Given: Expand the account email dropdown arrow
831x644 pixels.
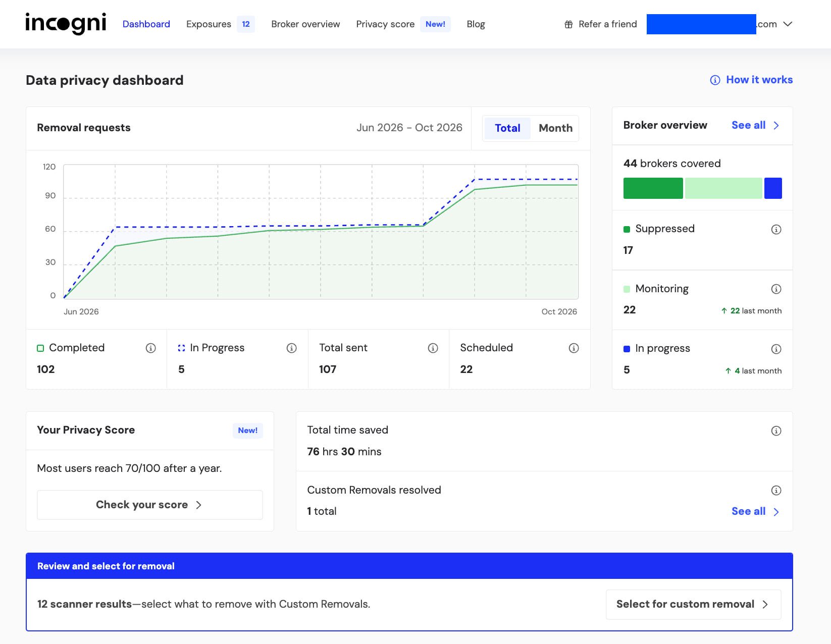Looking at the screenshot, I should pos(788,24).
